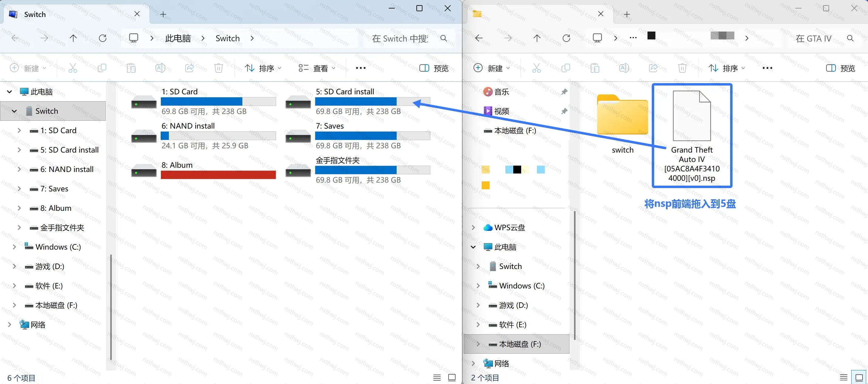Click Cut icon in Switch window toolbar
Viewport: 868px width, 384px height.
click(73, 68)
